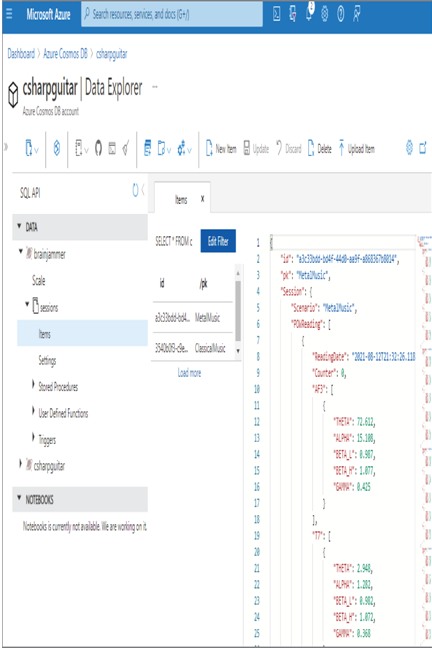432x649 pixels.
Task: Click the JSON editor minimap
Action: coord(424,439)
